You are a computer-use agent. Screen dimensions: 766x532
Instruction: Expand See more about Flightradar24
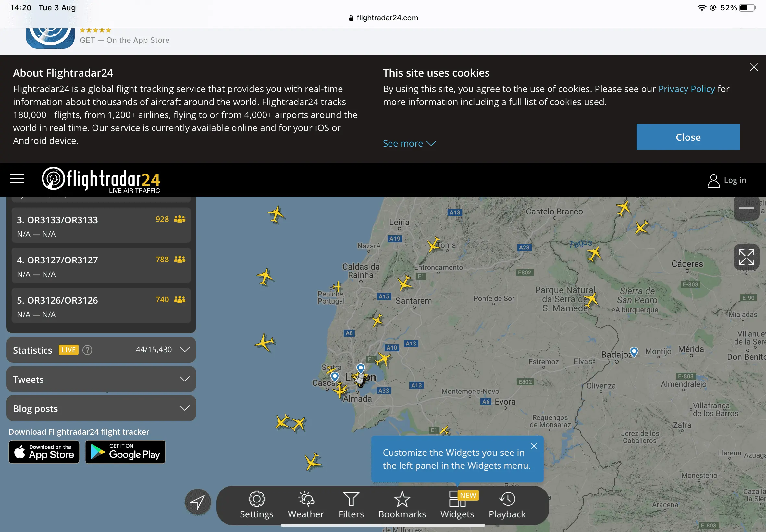409,143
